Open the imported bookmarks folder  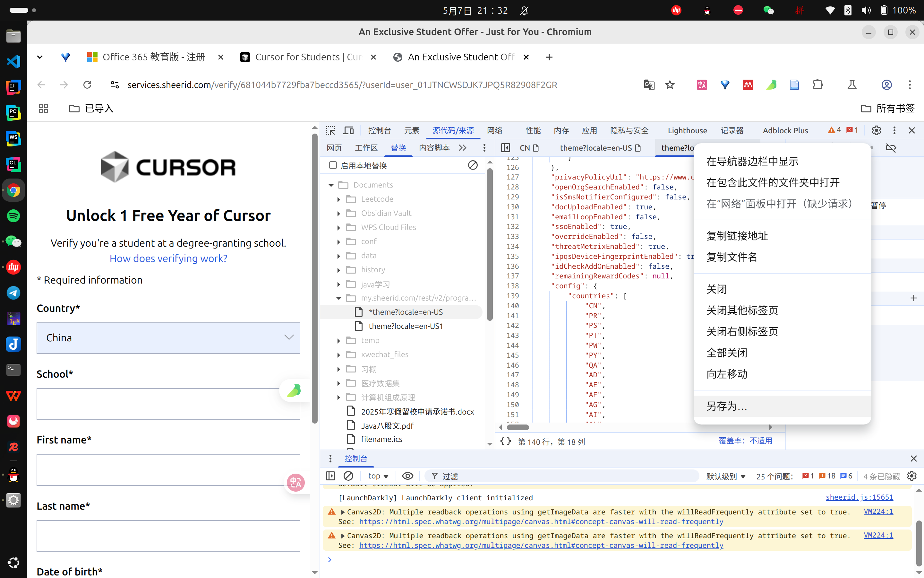(x=91, y=109)
